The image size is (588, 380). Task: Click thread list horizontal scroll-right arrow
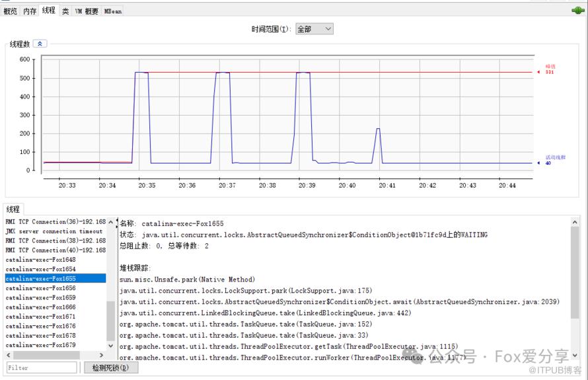(x=102, y=355)
